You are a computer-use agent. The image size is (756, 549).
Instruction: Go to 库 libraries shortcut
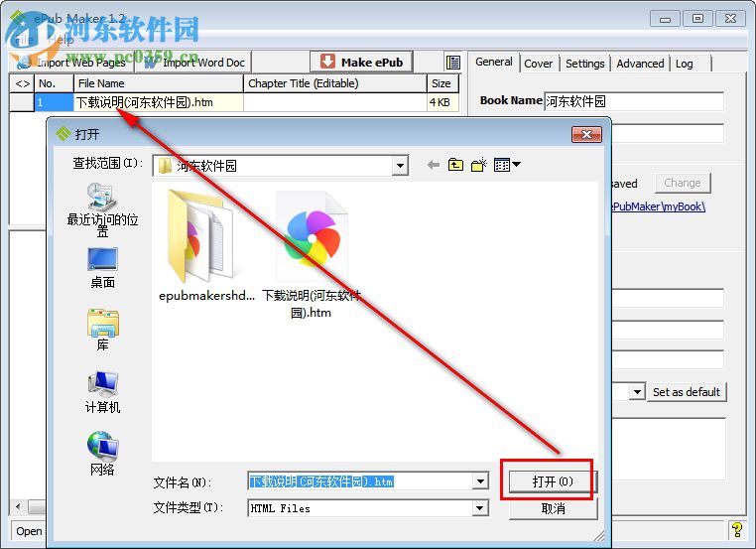[x=102, y=330]
